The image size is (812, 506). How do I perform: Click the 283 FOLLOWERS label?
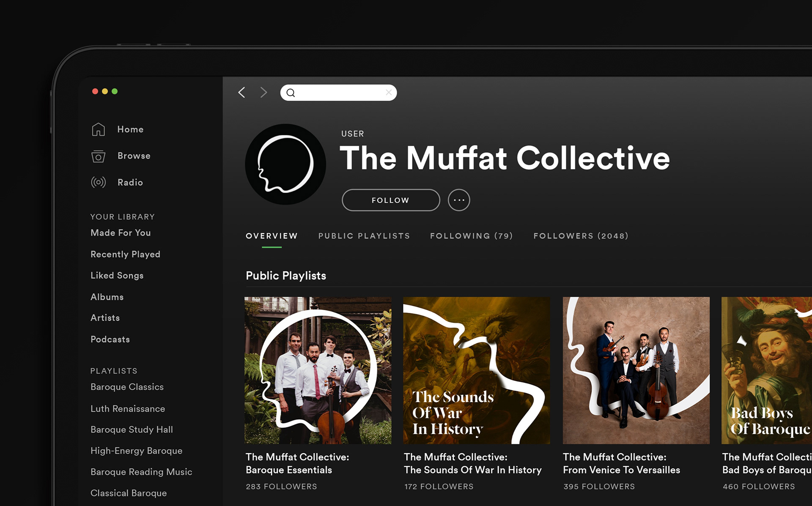[x=281, y=487]
